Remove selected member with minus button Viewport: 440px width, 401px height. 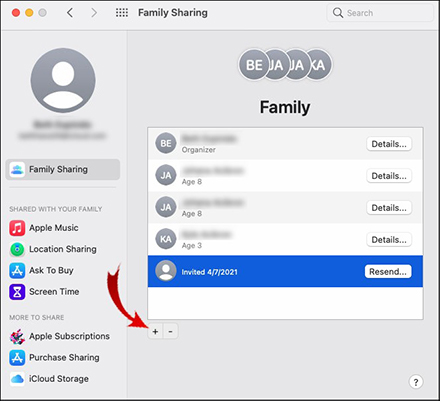point(170,332)
